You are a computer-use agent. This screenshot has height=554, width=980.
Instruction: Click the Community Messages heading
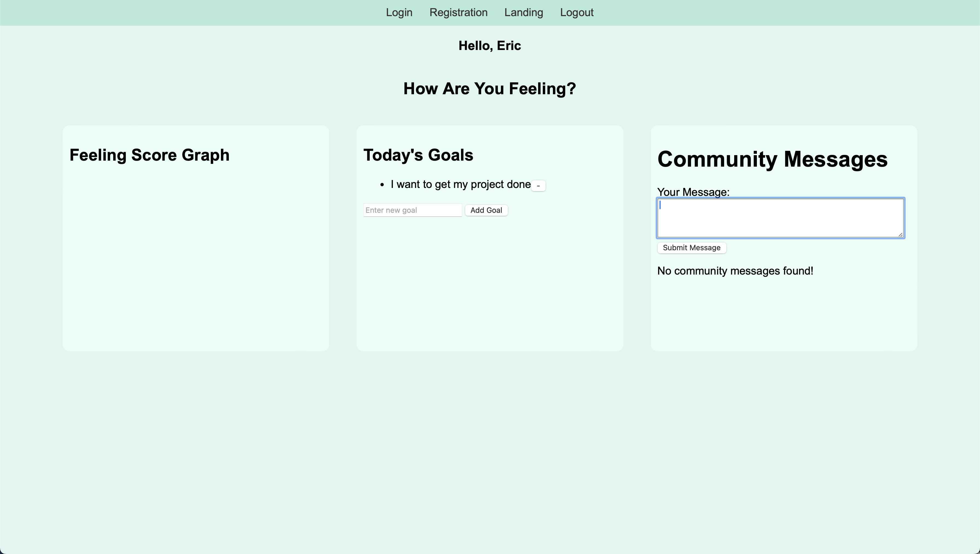(x=772, y=159)
